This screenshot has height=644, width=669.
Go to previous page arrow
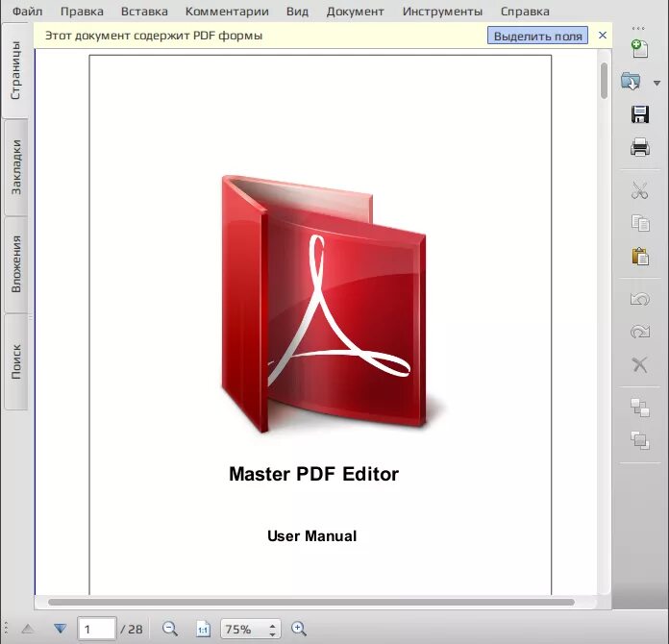[28, 629]
